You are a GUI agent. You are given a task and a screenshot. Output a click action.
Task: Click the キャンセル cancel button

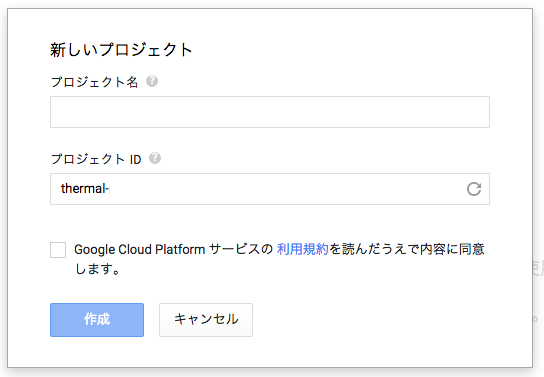point(206,320)
